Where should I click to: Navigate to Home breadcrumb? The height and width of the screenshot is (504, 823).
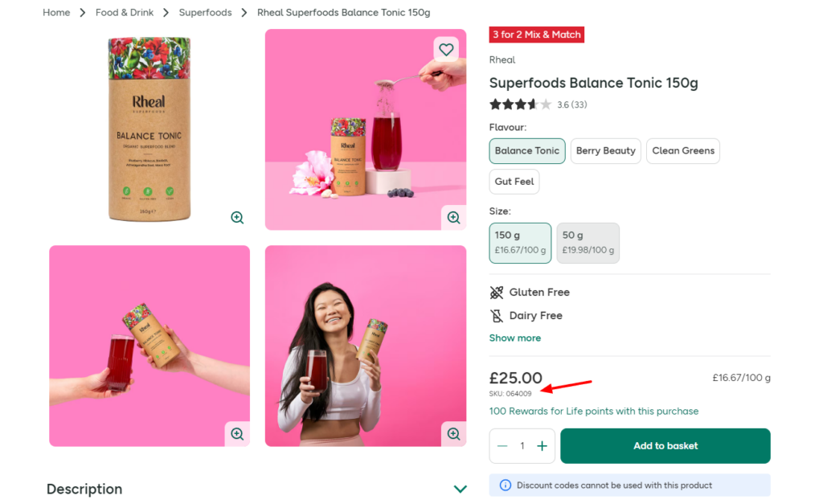tap(56, 13)
